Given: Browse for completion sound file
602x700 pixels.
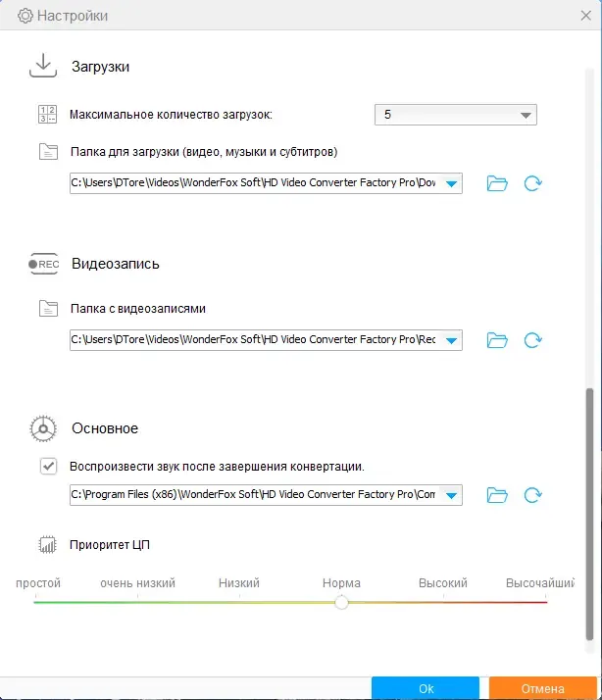Looking at the screenshot, I should [497, 495].
